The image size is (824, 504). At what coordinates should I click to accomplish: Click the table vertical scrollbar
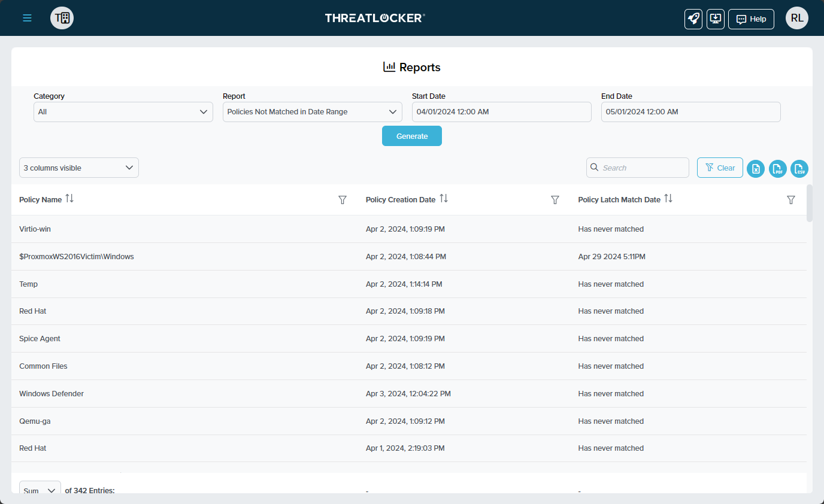point(810,204)
